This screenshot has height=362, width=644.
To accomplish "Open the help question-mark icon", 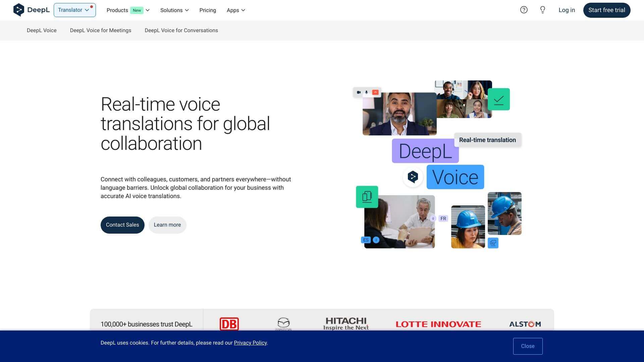I will click(x=524, y=10).
